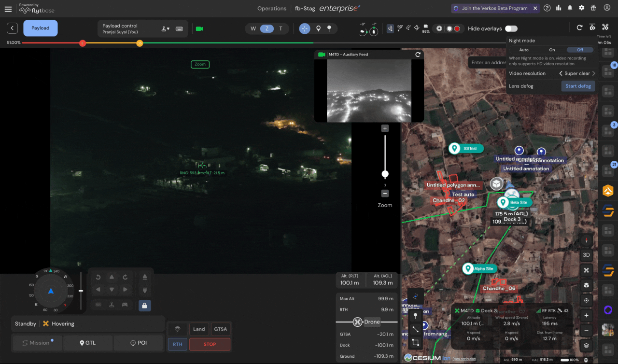The image size is (618, 364).
Task: Open the user profile icon
Action: 606,8
